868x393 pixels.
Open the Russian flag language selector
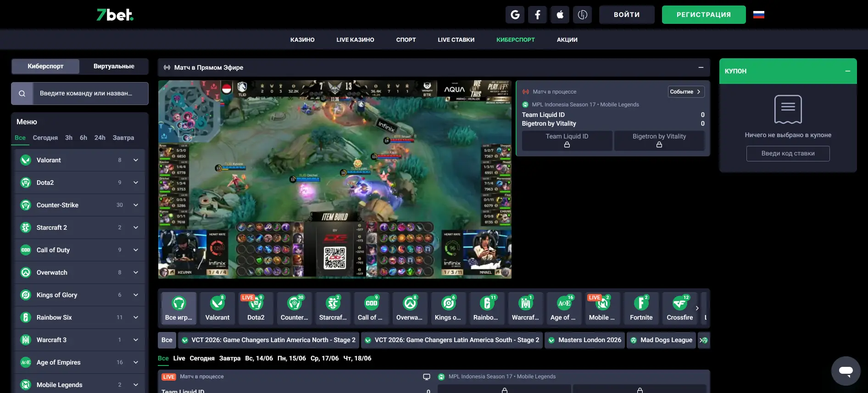759,15
